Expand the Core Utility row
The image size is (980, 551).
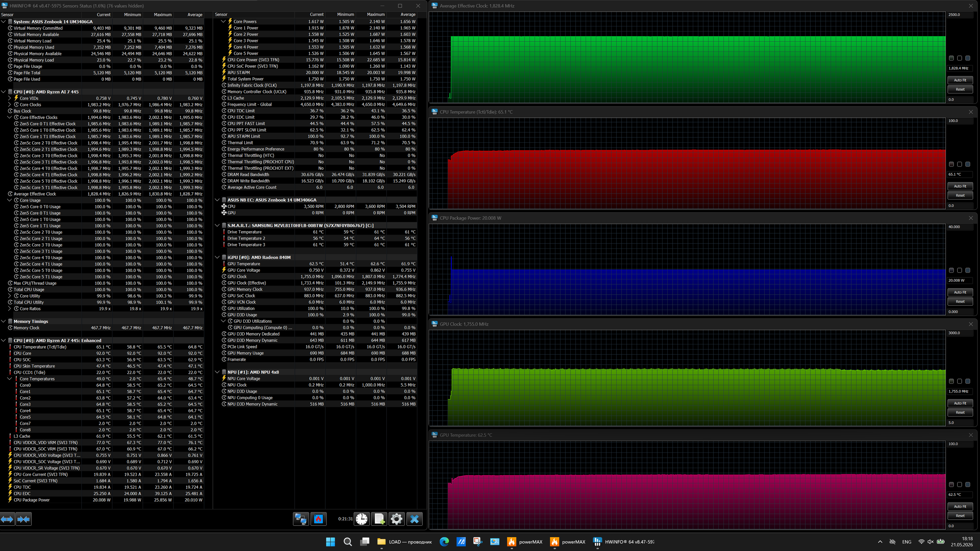(x=9, y=296)
